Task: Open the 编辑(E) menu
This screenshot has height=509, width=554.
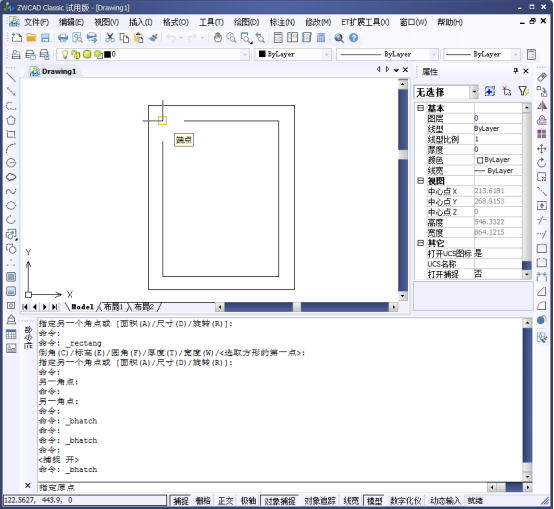Action: (71, 22)
